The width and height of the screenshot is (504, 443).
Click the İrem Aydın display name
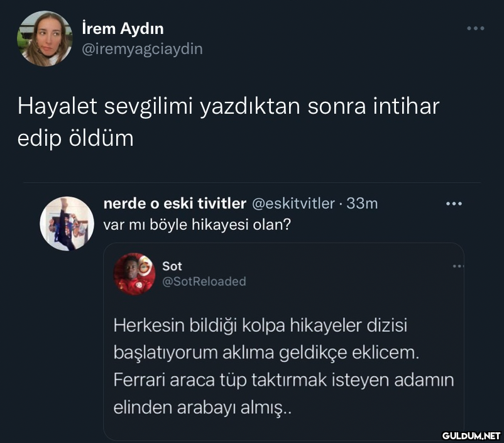coord(123,28)
